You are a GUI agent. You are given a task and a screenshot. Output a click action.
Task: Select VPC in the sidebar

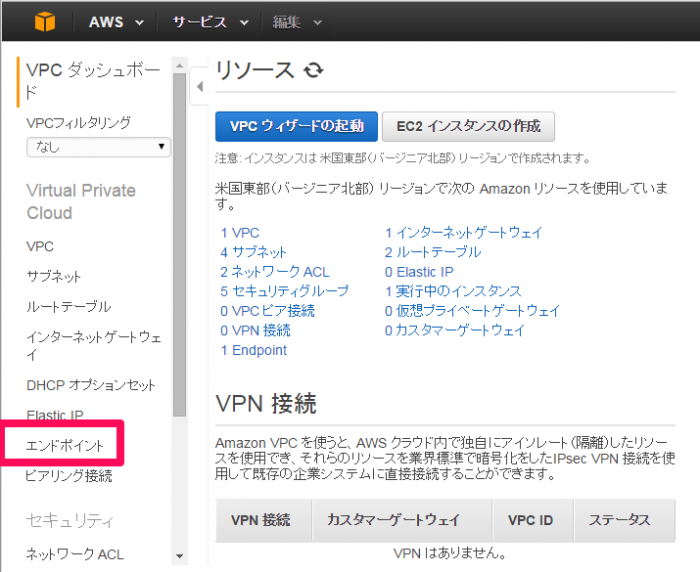pyautogui.click(x=40, y=246)
